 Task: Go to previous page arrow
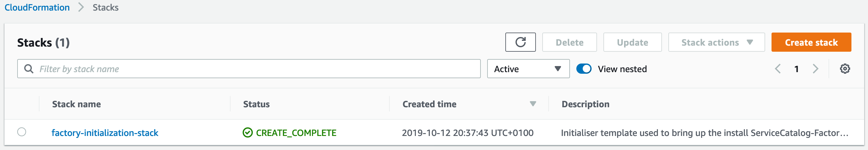click(778, 69)
